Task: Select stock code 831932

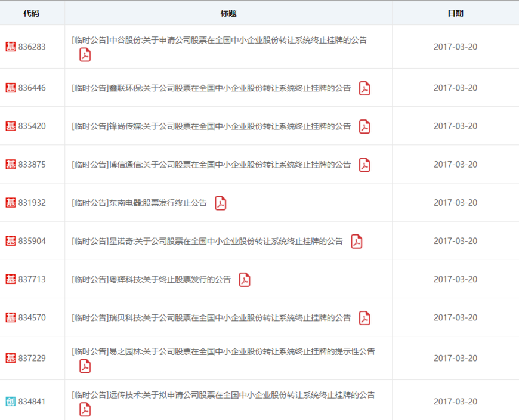Action: 32,203
